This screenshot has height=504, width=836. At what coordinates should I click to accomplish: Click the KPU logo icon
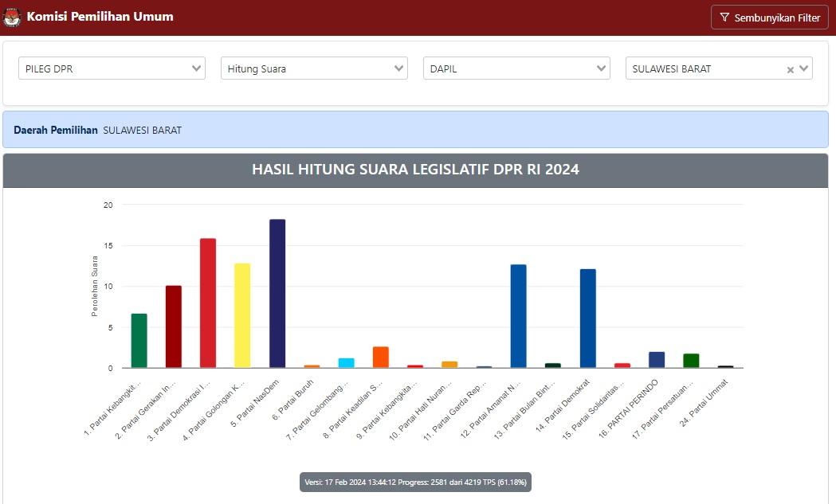(x=11, y=16)
